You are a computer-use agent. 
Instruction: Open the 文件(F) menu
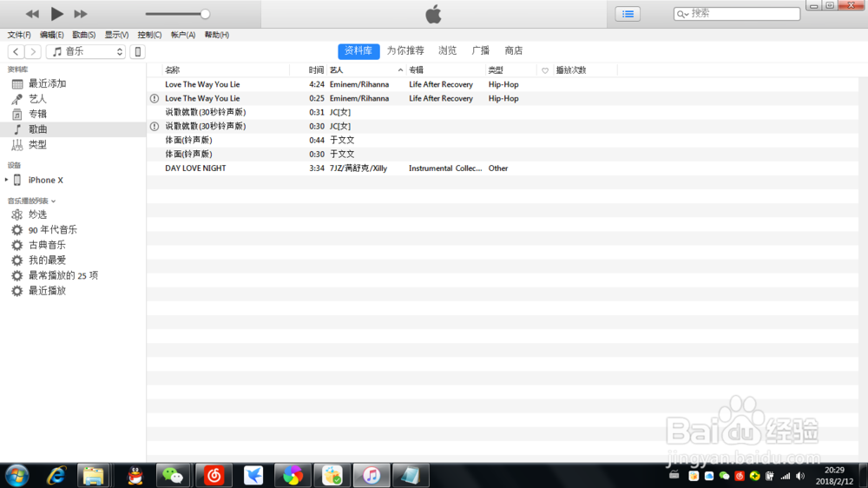click(x=19, y=35)
